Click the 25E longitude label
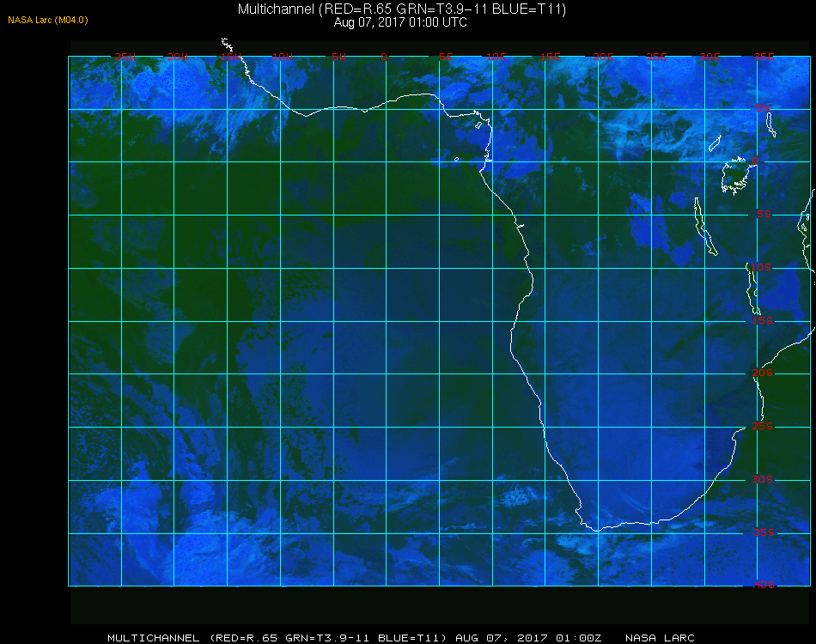The width and height of the screenshot is (816, 644). pyautogui.click(x=656, y=57)
